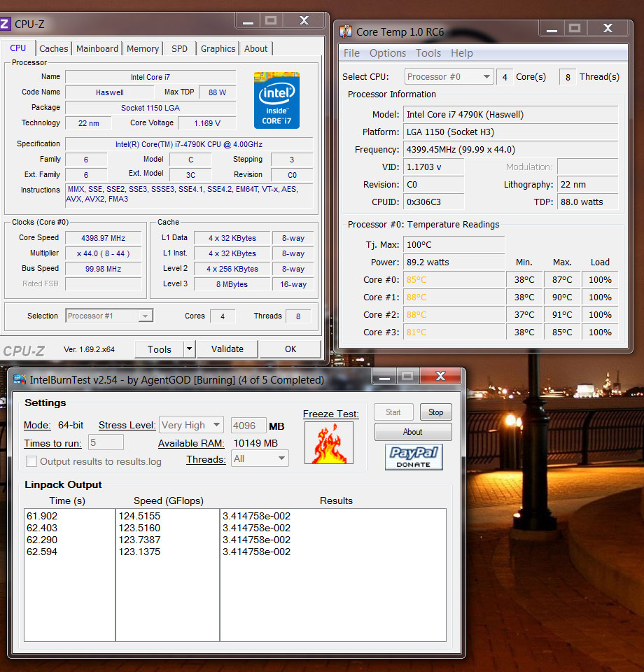Open the Help menu in Core Temp
The height and width of the screenshot is (672, 644).
click(x=462, y=53)
